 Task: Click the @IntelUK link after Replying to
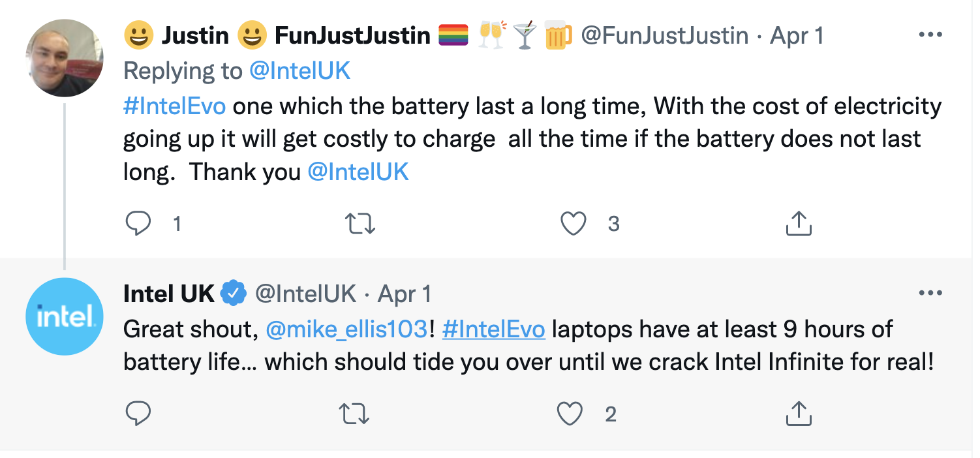[300, 71]
